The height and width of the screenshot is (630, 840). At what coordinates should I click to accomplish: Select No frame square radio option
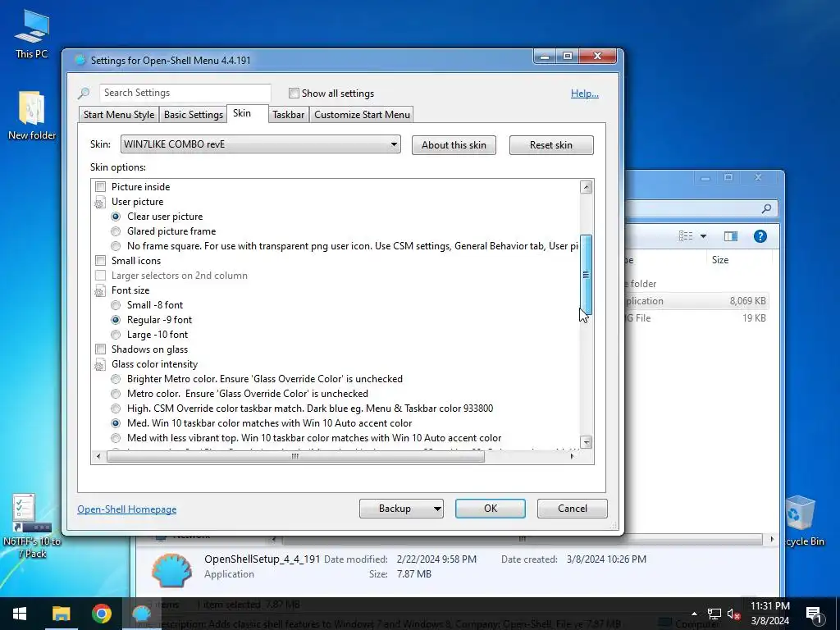[116, 246]
